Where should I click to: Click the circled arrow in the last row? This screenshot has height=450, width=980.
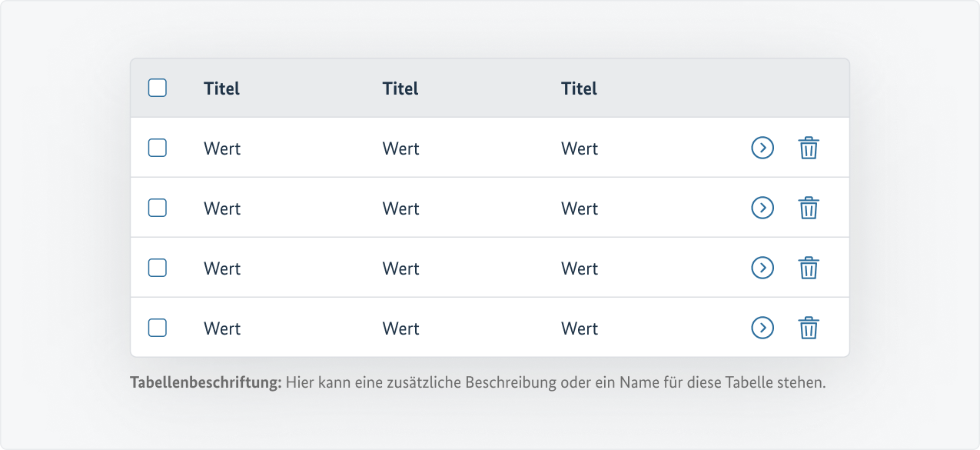(x=762, y=328)
